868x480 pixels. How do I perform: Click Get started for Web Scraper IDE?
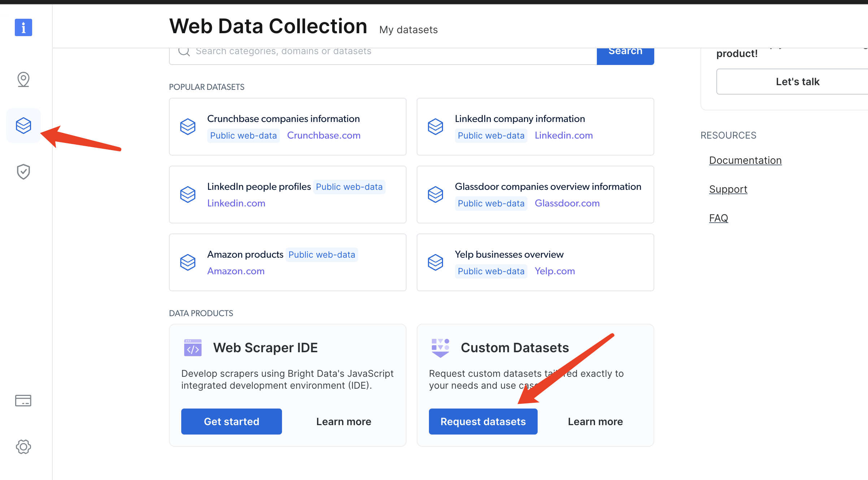[231, 422]
